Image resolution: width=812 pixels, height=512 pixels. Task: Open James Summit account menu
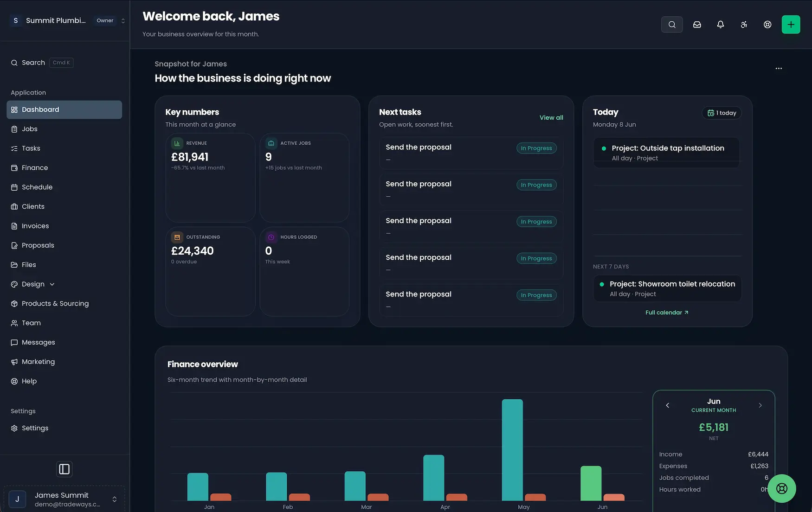coord(64,499)
